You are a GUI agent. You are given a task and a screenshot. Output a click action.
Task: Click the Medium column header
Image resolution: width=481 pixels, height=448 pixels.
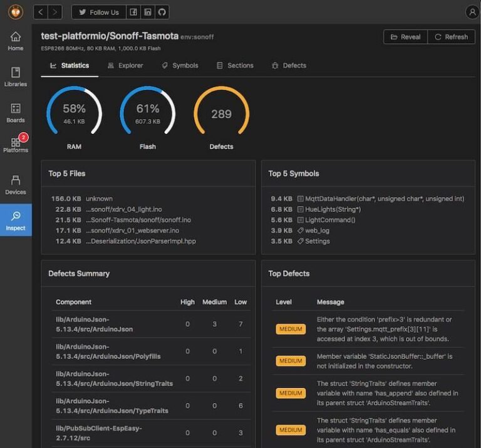(214, 302)
